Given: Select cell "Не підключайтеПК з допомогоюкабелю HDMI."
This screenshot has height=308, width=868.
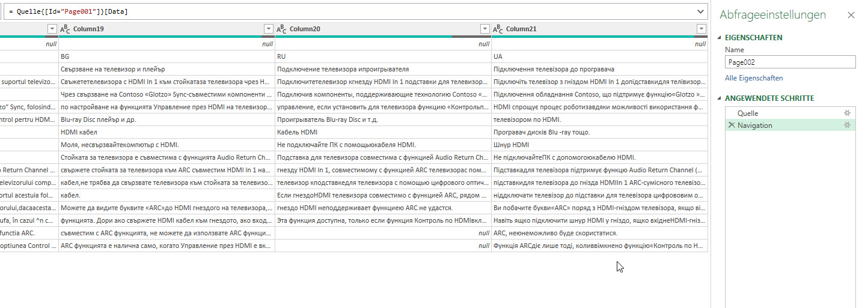Looking at the screenshot, I should tap(599, 157).
